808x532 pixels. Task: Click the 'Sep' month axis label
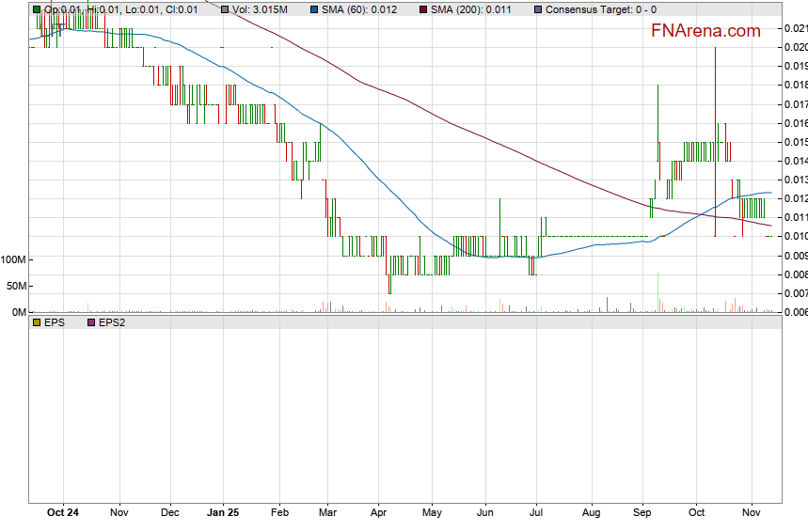tap(643, 514)
